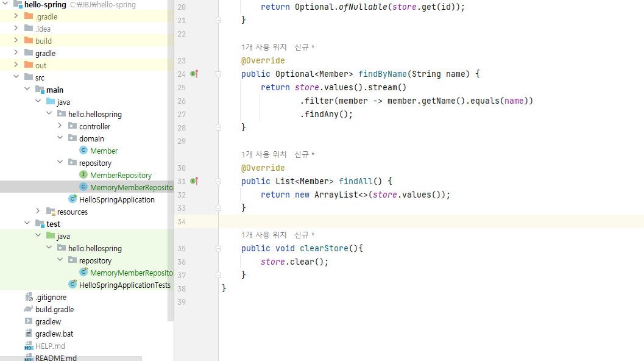
Task: Open the MemoryMemberRepository test class
Action: pyautogui.click(x=132, y=273)
